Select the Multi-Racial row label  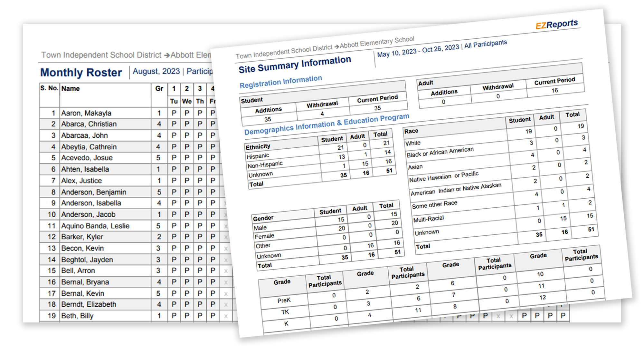point(428,219)
